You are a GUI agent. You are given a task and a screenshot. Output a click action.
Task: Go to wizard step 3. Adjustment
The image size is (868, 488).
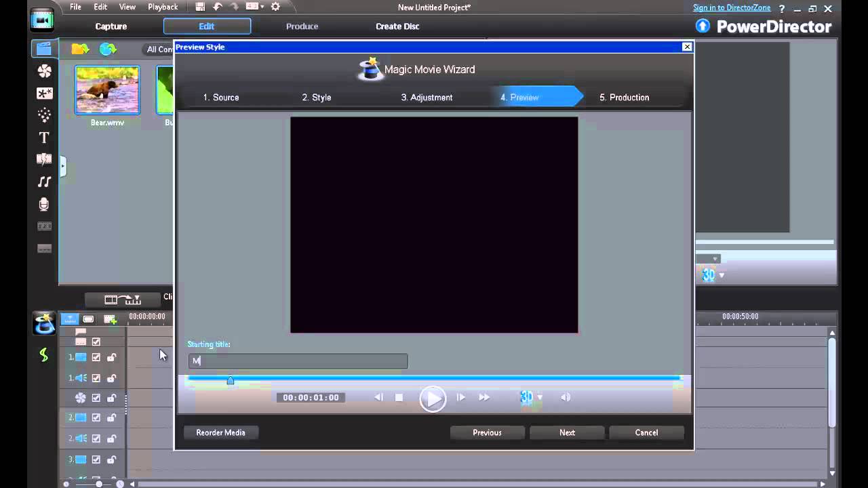click(x=427, y=98)
